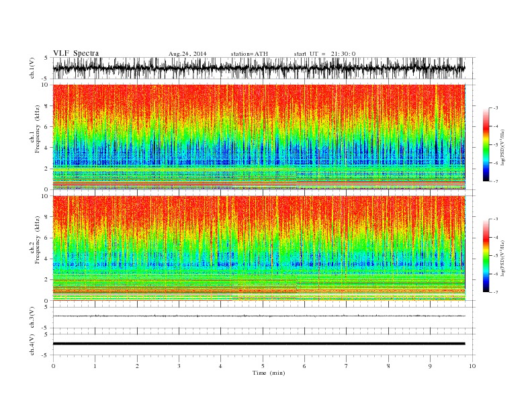Click the "-5" bottom tick of ch.4(V) axis
This screenshot has width=532, height=411.
pyautogui.click(x=46, y=355)
